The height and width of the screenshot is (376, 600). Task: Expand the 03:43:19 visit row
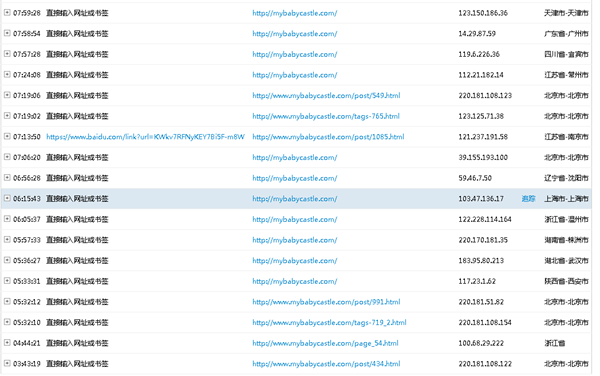pos(7,364)
